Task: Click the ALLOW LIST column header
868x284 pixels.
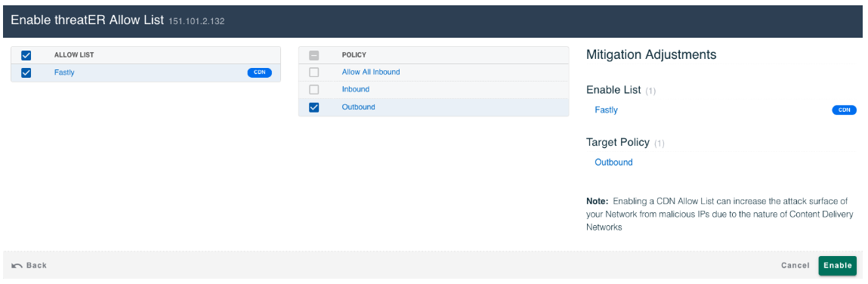Action: pyautogui.click(x=73, y=55)
